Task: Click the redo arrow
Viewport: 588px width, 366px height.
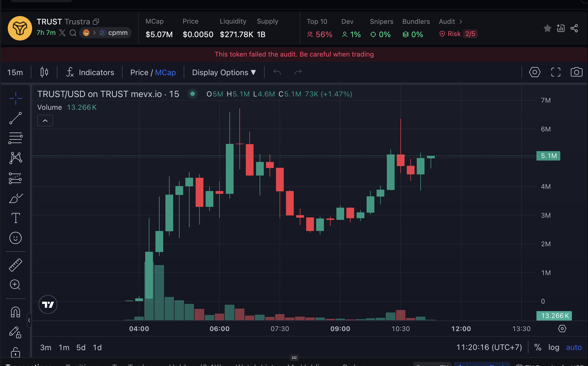Action: (298, 72)
